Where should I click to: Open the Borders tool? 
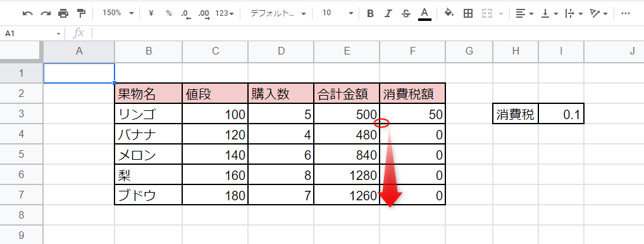468,13
